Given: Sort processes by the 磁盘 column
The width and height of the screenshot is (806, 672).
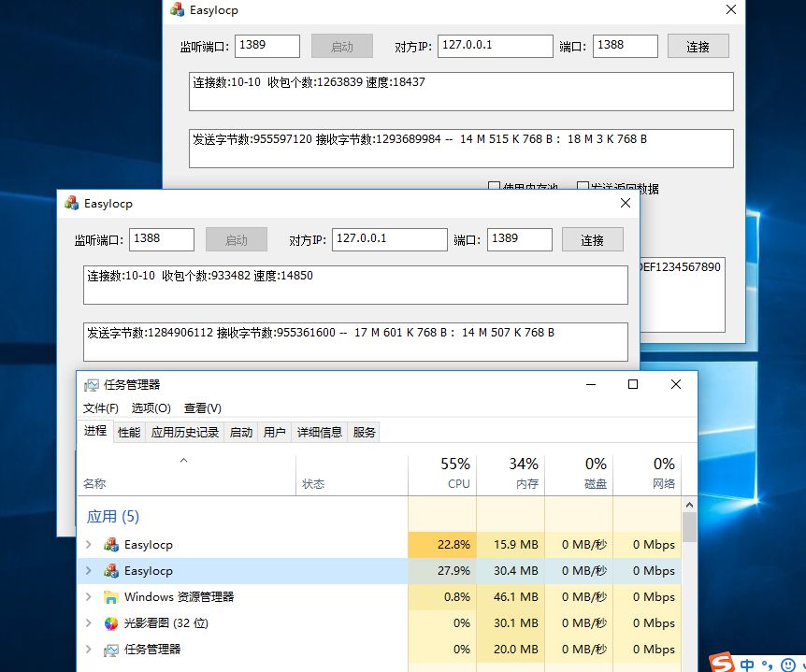Looking at the screenshot, I should click(579, 474).
